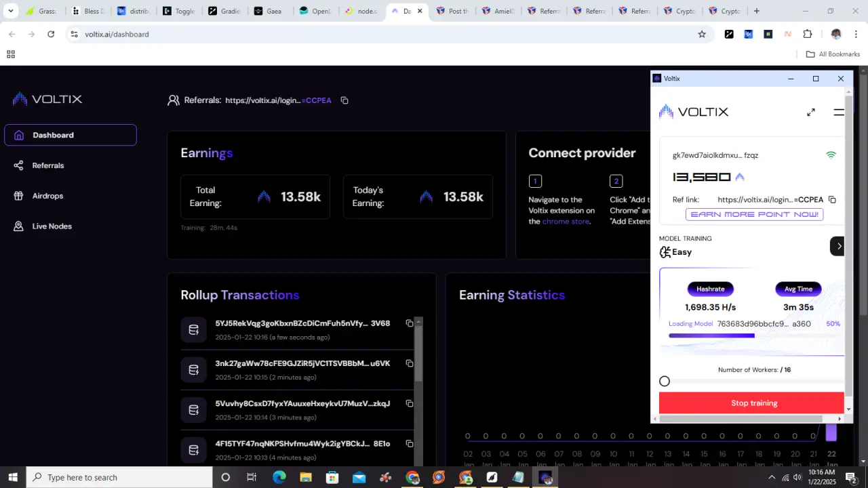Image resolution: width=868 pixels, height=488 pixels.
Task: Copy the ref link in Voltix popup
Action: [832, 200]
